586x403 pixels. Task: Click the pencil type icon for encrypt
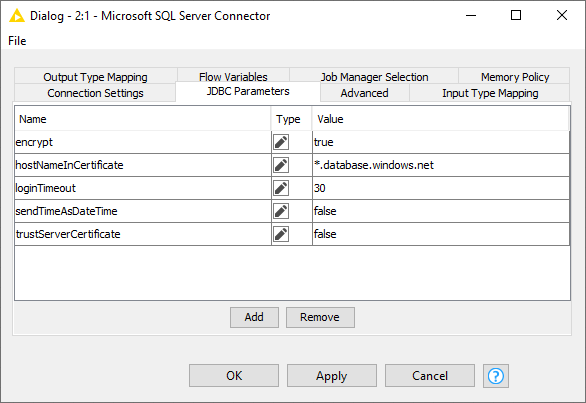[x=281, y=142]
